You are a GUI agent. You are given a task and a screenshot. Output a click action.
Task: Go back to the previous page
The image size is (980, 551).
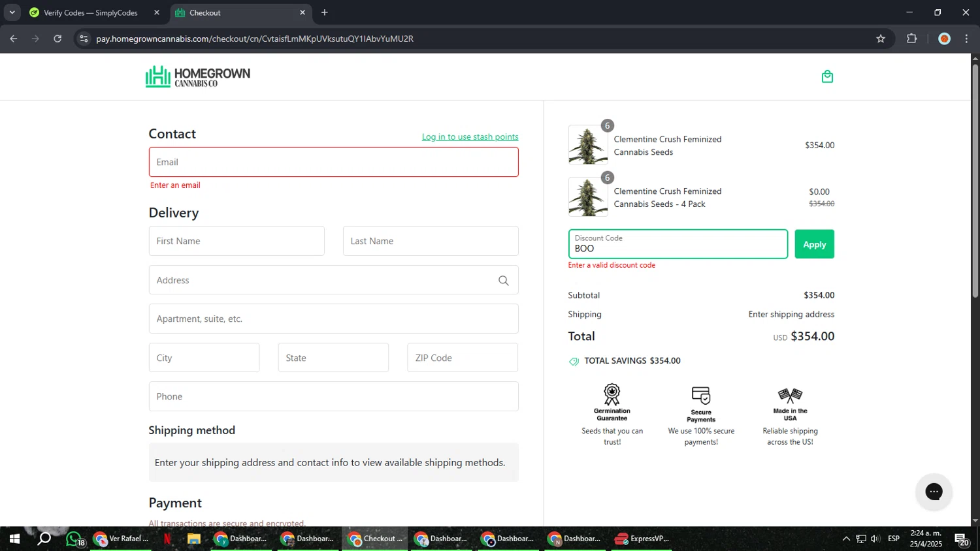coord(14,39)
